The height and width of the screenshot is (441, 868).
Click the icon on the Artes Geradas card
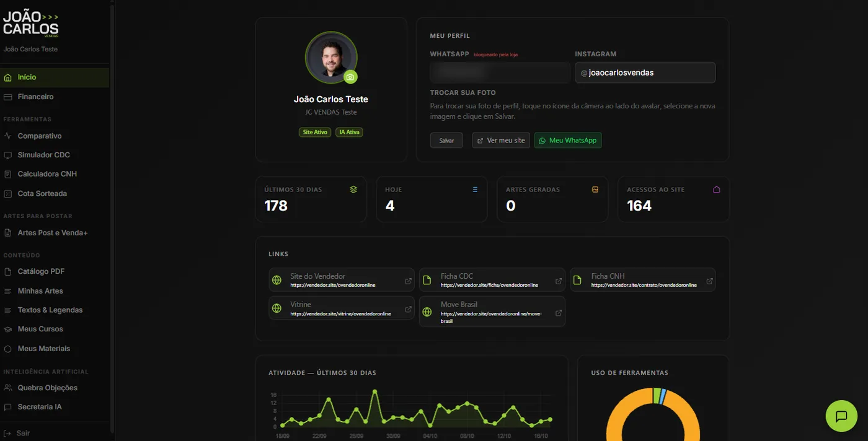point(595,190)
